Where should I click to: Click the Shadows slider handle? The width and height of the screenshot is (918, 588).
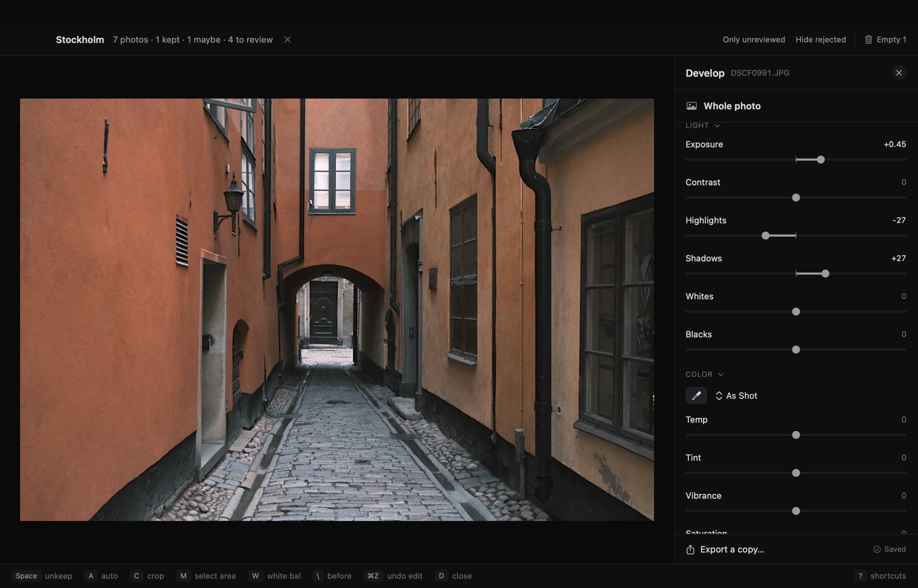coord(825,274)
